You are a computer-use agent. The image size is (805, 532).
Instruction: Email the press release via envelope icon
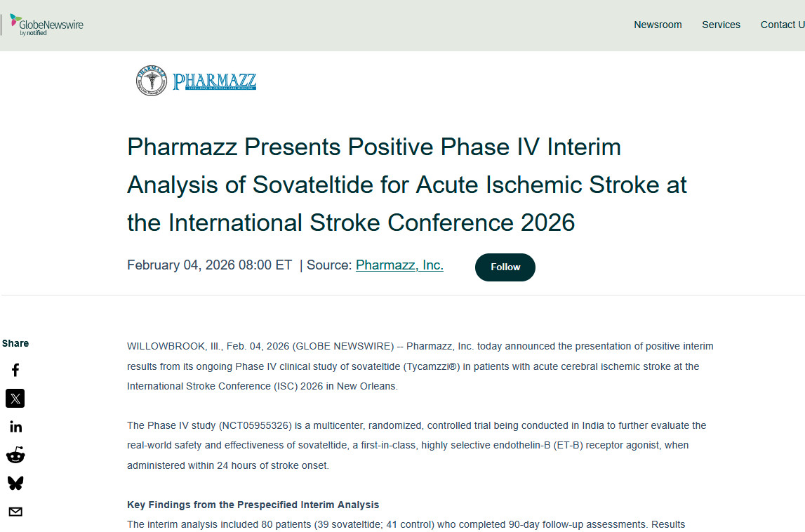[x=15, y=511]
